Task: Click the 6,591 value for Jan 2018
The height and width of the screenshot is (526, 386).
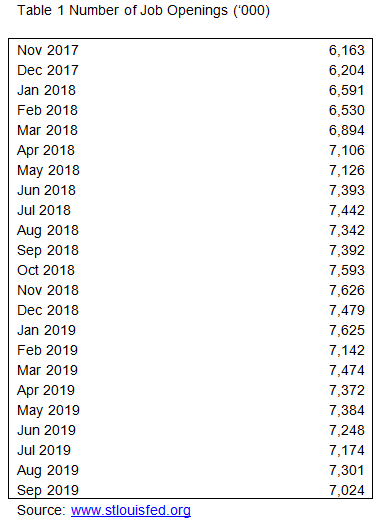Action: [346, 91]
